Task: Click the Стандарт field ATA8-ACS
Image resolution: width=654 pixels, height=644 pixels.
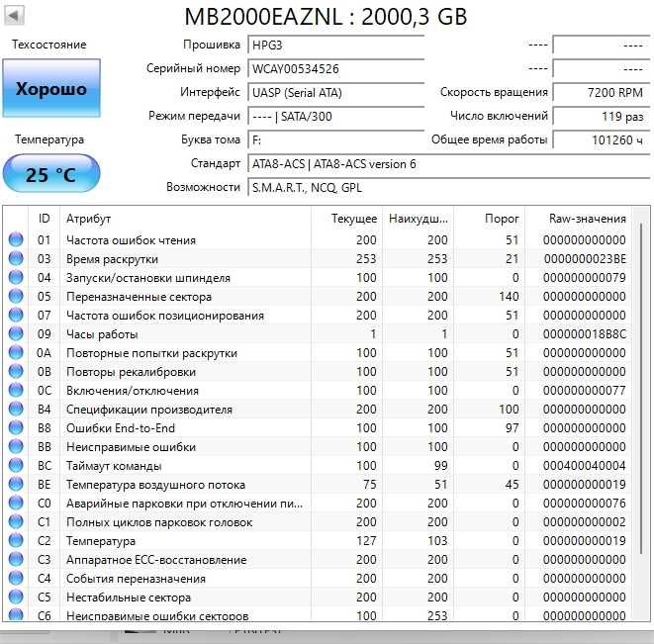Action: point(449,164)
